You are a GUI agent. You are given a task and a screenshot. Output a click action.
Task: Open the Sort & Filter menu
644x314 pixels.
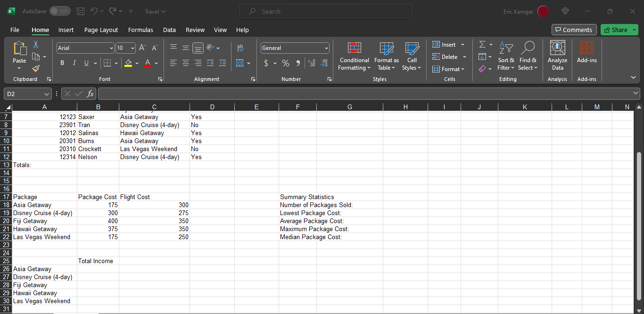[x=506, y=56]
